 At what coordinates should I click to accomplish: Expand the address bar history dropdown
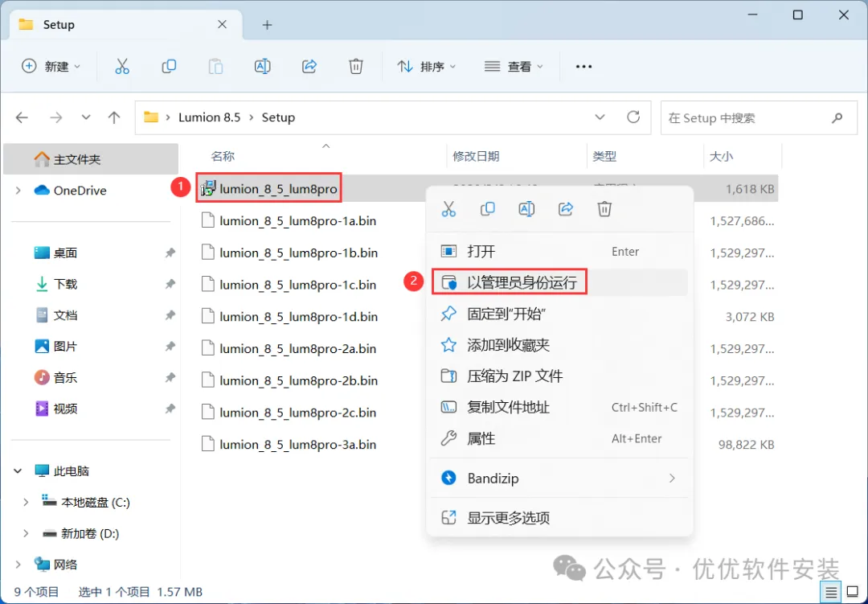click(x=600, y=117)
